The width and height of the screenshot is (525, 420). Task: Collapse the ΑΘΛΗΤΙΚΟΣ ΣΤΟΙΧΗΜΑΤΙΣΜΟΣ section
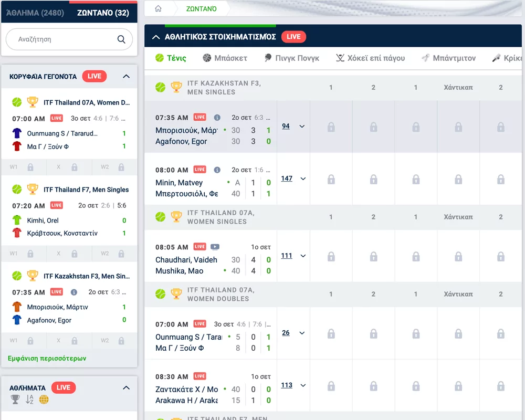(155, 37)
